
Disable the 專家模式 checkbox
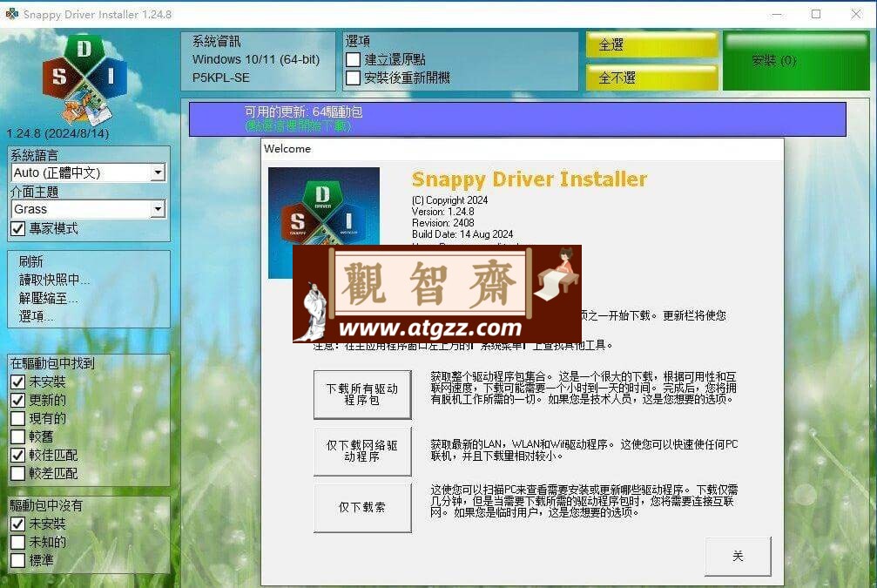(18, 228)
